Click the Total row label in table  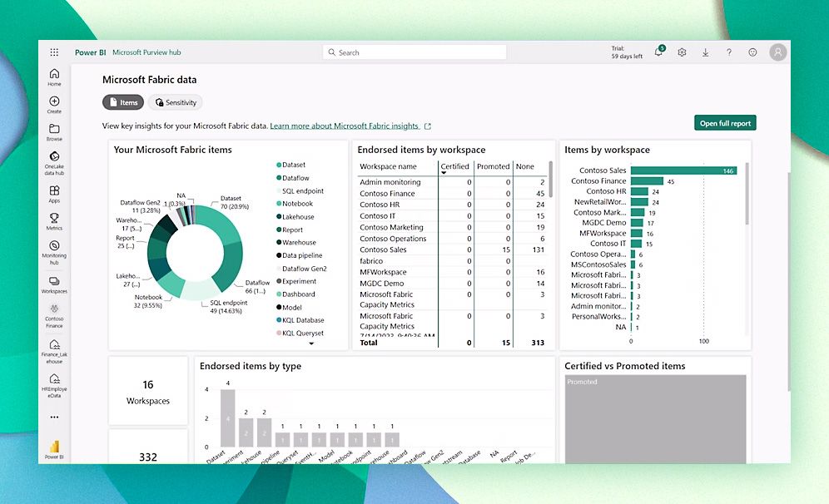click(369, 343)
